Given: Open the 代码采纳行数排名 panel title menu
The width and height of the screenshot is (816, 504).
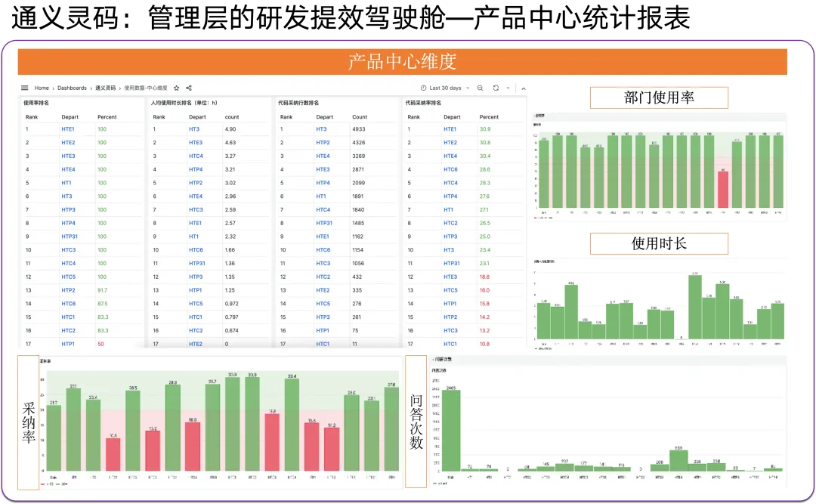Looking at the screenshot, I should (298, 103).
